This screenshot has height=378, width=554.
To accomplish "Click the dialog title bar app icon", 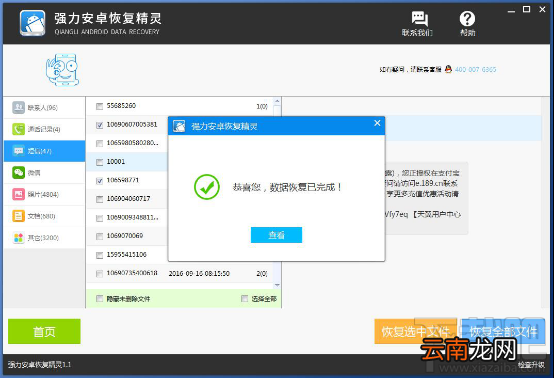I will (179, 126).
